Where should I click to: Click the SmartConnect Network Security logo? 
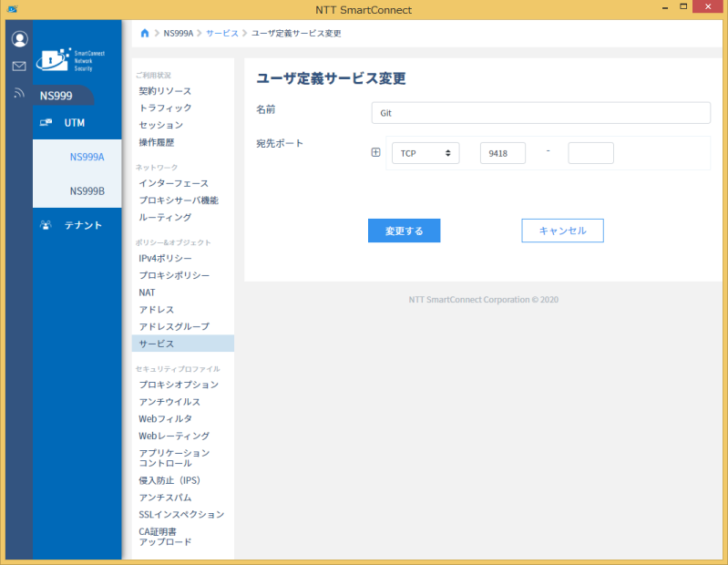[70, 59]
